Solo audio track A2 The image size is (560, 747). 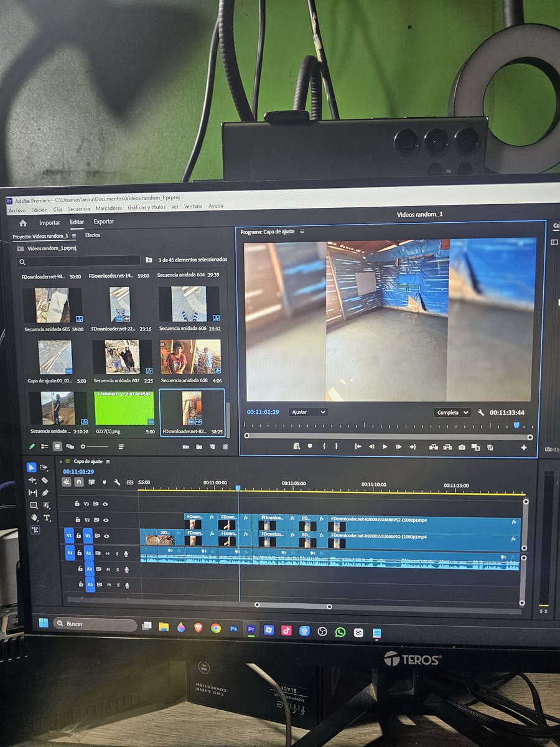117,570
